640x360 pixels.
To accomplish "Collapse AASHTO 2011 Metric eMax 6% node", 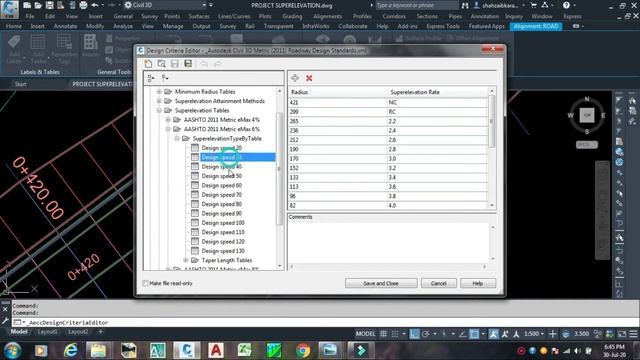I will click(168, 129).
